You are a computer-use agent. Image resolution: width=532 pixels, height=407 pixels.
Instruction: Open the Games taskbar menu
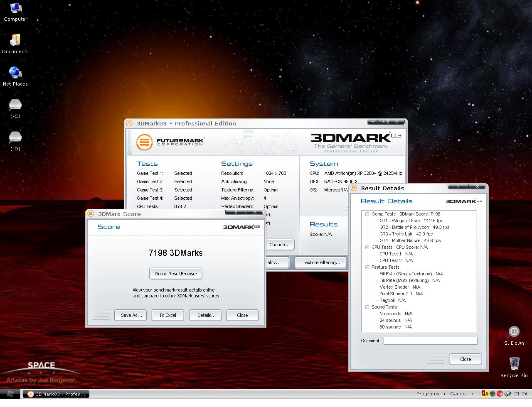[x=458, y=394]
